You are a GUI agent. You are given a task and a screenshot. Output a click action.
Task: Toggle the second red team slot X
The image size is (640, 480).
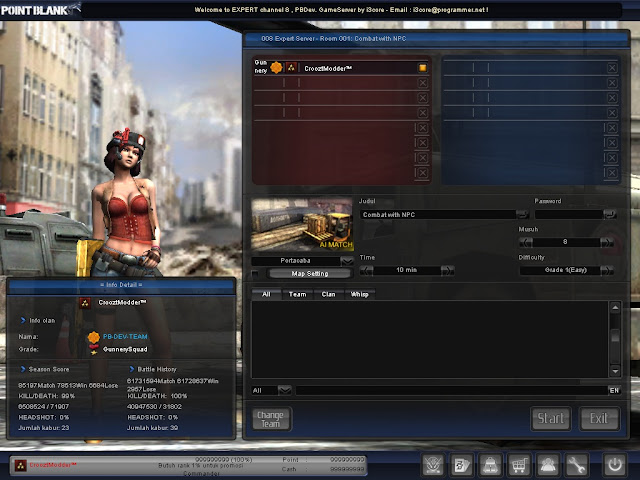point(423,83)
